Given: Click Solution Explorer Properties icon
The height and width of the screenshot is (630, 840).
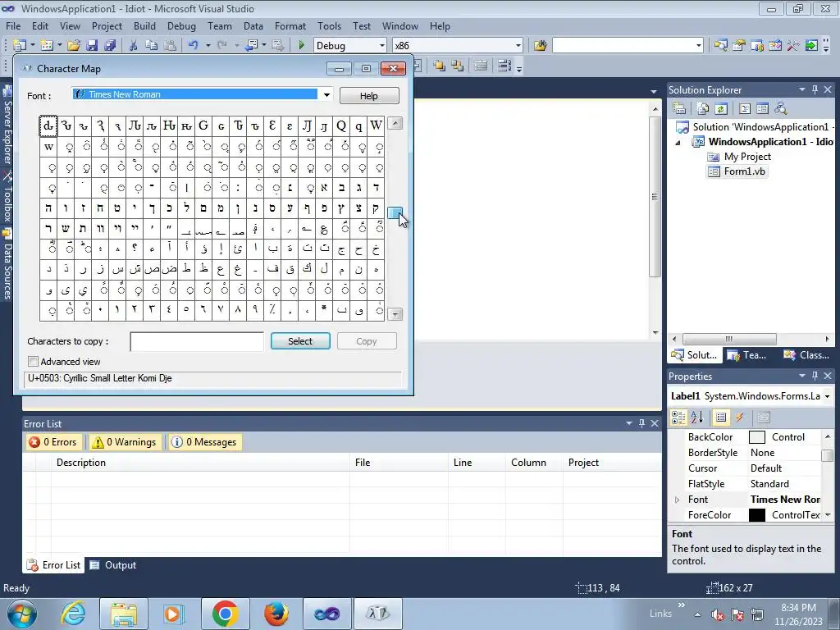Looking at the screenshot, I should click(x=679, y=109).
